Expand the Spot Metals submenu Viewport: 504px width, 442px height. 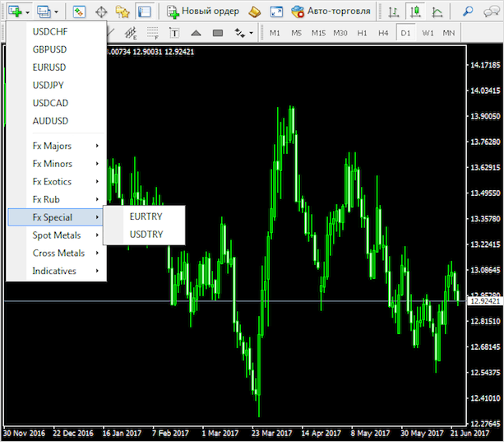(56, 235)
